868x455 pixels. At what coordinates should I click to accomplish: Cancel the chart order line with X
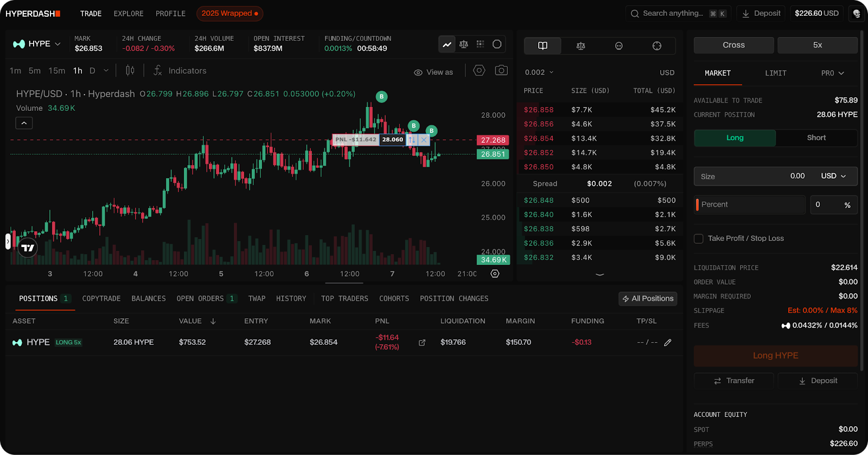tap(424, 140)
